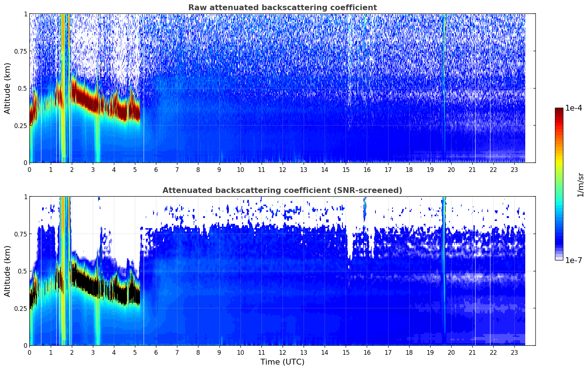Image resolution: width=588 pixels, height=370 pixels.
Task: Click time tick '12' under the raw plot
Action: tap(283, 169)
